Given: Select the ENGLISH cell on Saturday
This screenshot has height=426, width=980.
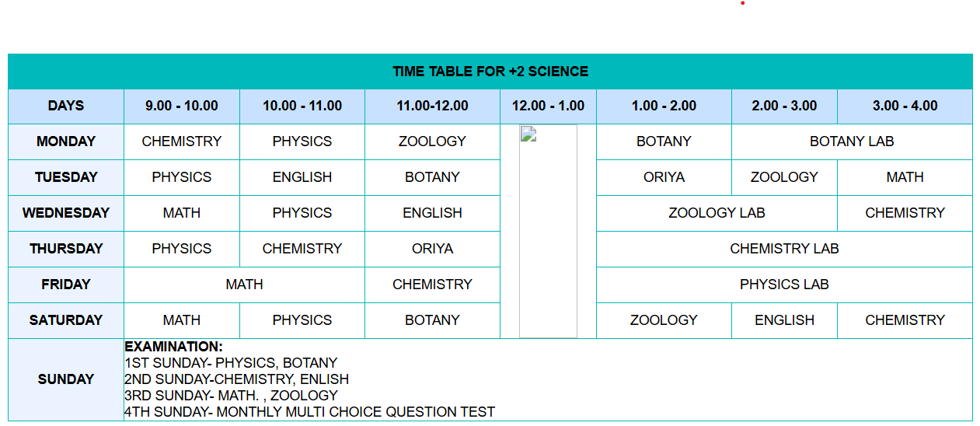Looking at the screenshot, I should pyautogui.click(x=784, y=320).
